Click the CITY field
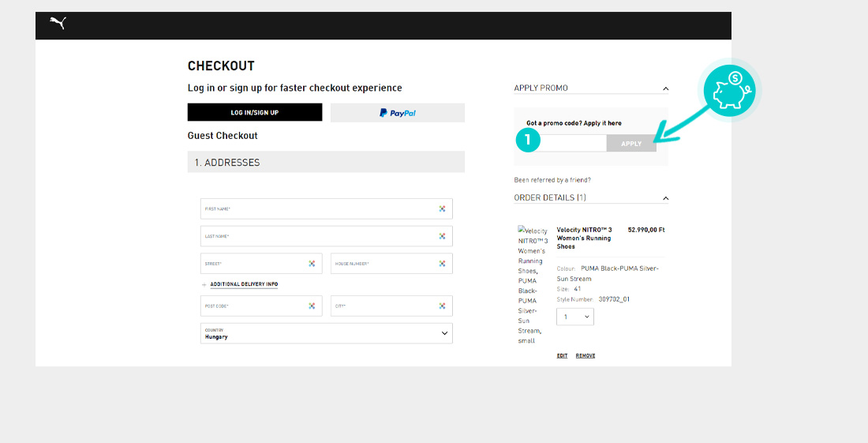Image resolution: width=868 pixels, height=443 pixels. [x=391, y=306]
